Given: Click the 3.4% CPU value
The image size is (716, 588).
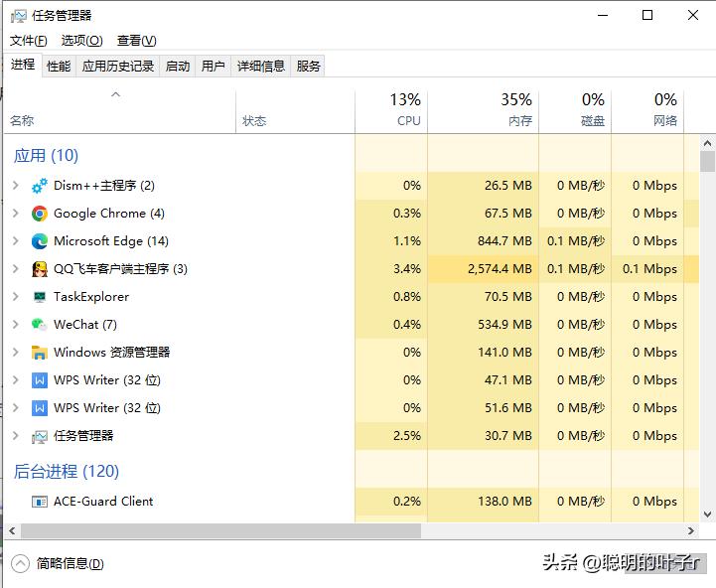Looking at the screenshot, I should [x=407, y=269].
